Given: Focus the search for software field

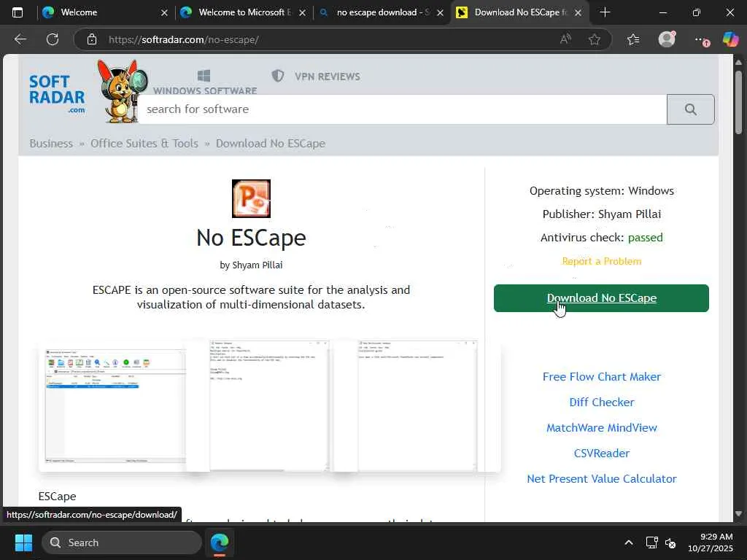Looking at the screenshot, I should click(403, 109).
